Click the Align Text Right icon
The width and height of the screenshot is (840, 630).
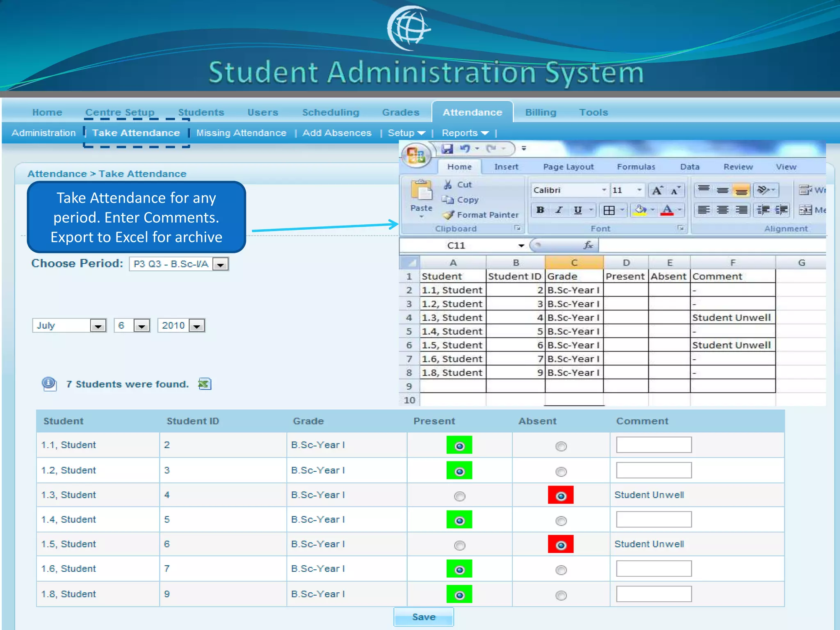point(741,210)
